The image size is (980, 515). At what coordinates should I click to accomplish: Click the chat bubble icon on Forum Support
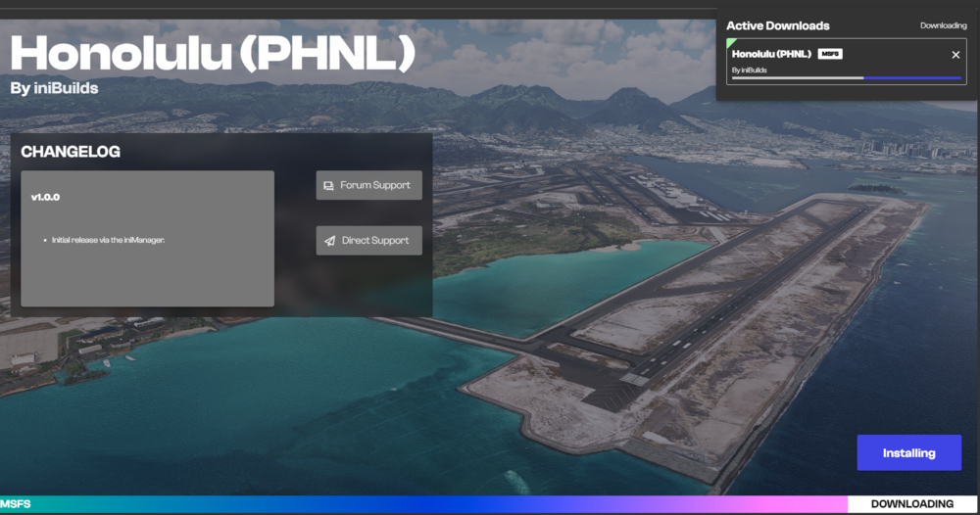329,185
